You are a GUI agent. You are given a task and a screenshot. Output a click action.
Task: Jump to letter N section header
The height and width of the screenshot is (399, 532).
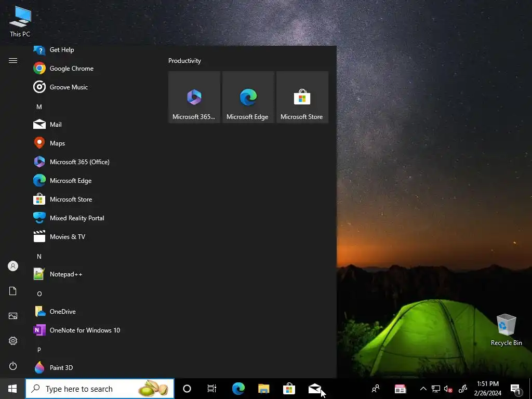tap(39, 257)
